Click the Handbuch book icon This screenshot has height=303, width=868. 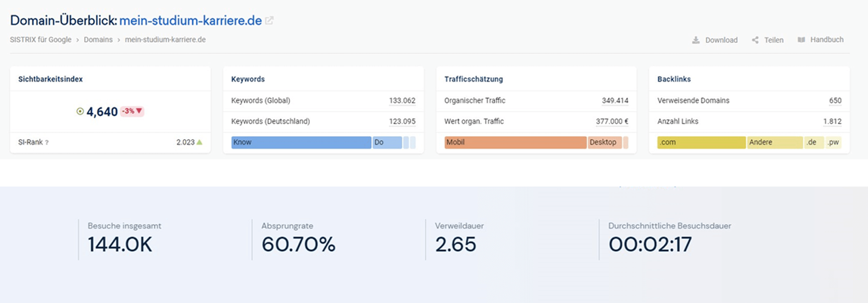click(801, 40)
